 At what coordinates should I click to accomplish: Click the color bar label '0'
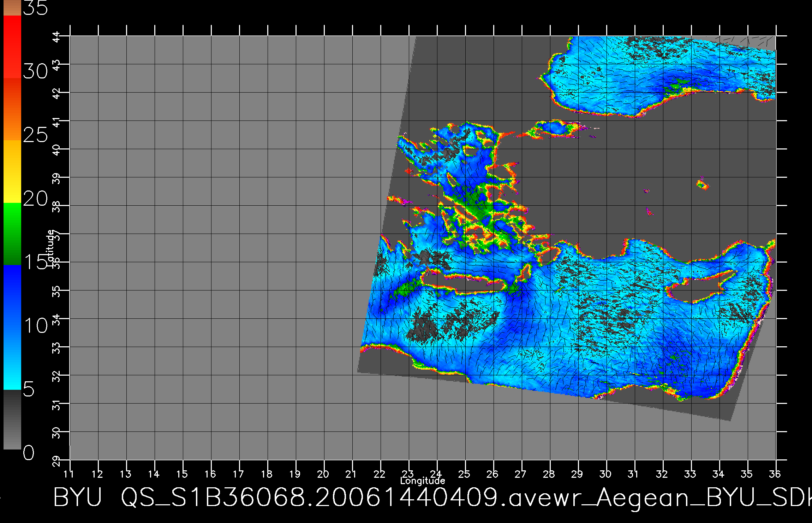29,452
